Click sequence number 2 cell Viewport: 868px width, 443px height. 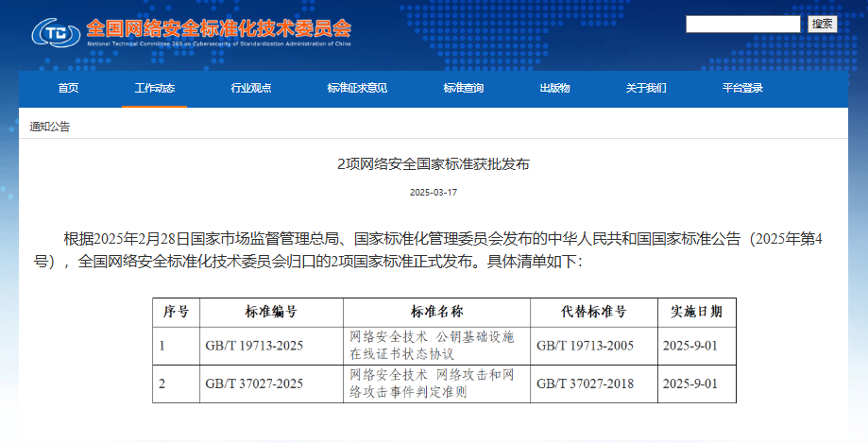[176, 383]
